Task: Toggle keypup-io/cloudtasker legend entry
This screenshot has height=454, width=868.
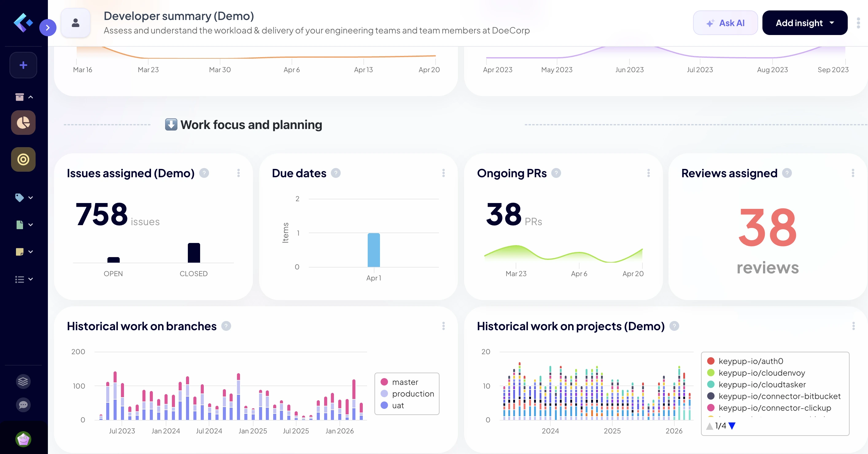Action: pyautogui.click(x=756, y=385)
